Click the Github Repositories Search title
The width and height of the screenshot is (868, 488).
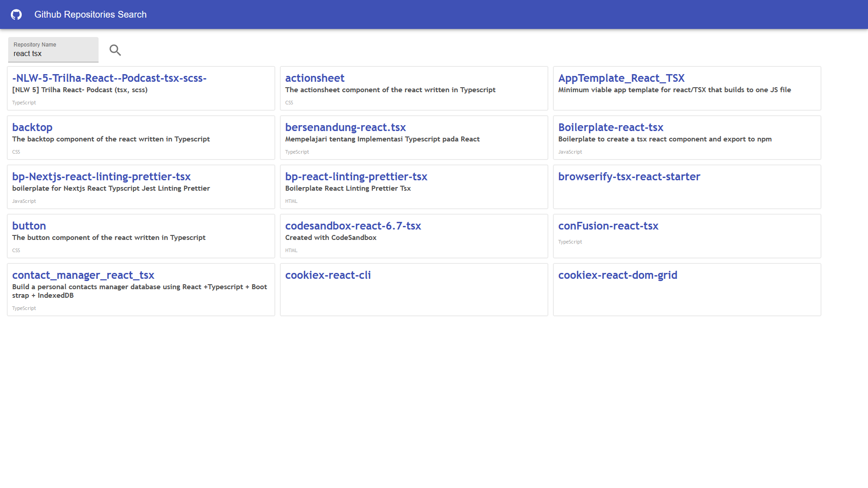(90, 14)
